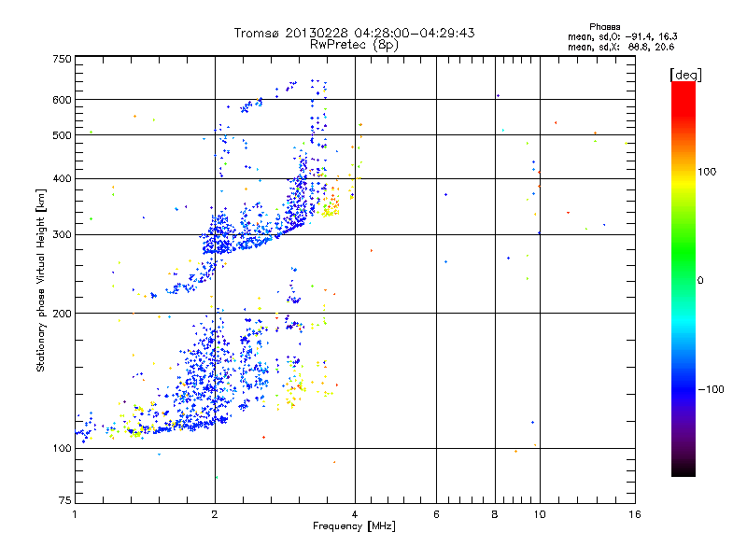Click the '[deg]' colorbar unit label
The width and height of the screenshot is (747, 560).
(x=686, y=75)
